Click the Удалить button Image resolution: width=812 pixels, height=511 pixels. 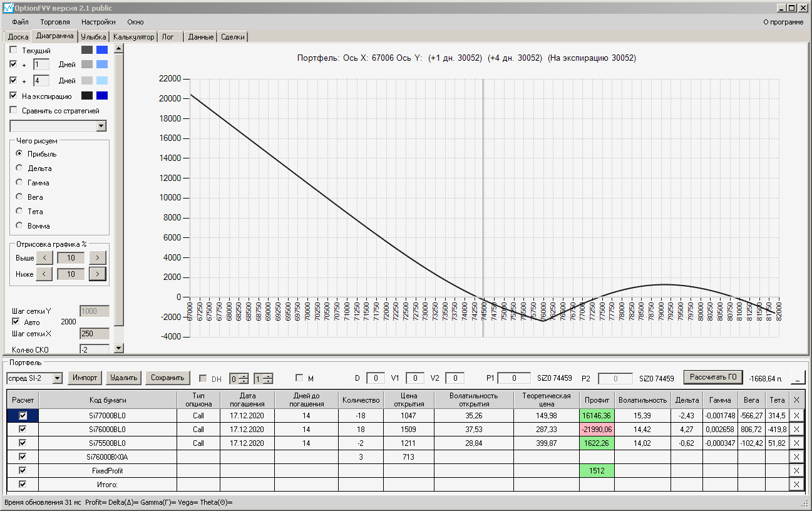pos(124,378)
